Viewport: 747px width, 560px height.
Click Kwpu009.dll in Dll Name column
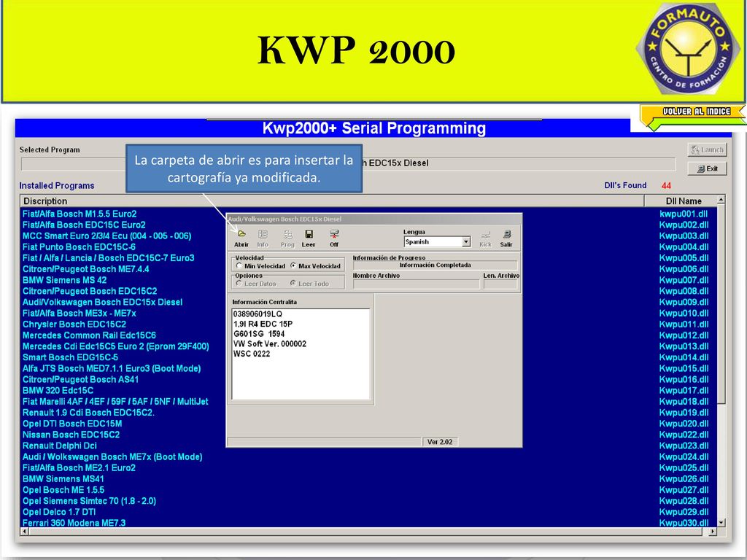(x=684, y=302)
